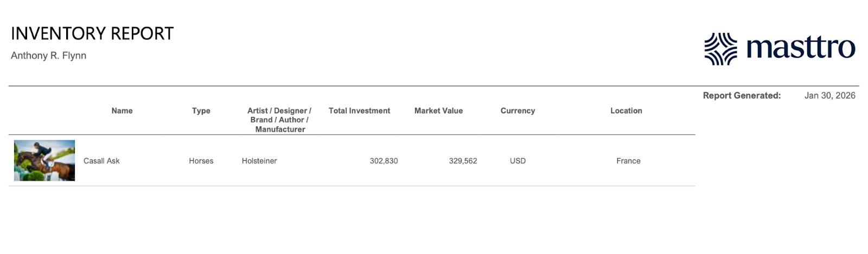Click the 302,830 total investment value
The image size is (868, 254).
[x=384, y=161]
